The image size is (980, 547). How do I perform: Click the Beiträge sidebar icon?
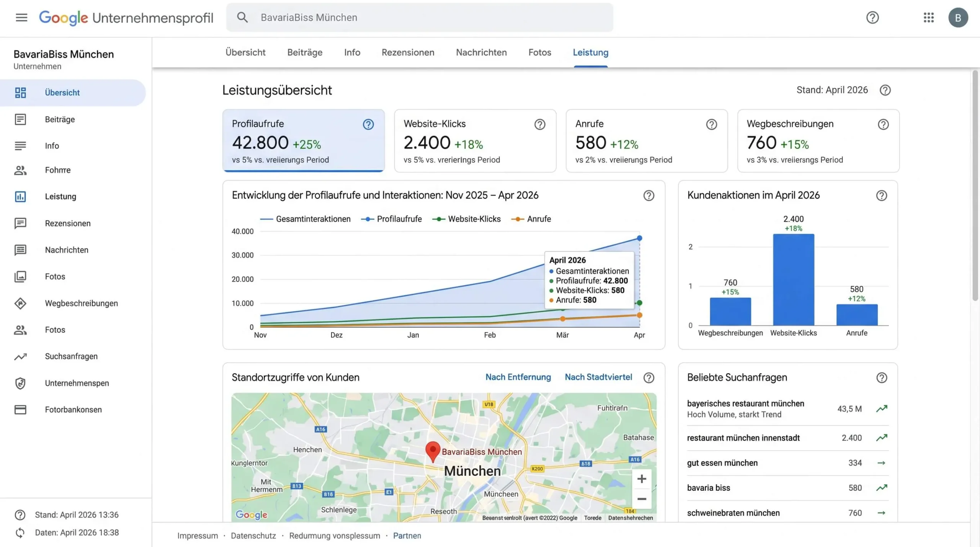pyautogui.click(x=20, y=119)
